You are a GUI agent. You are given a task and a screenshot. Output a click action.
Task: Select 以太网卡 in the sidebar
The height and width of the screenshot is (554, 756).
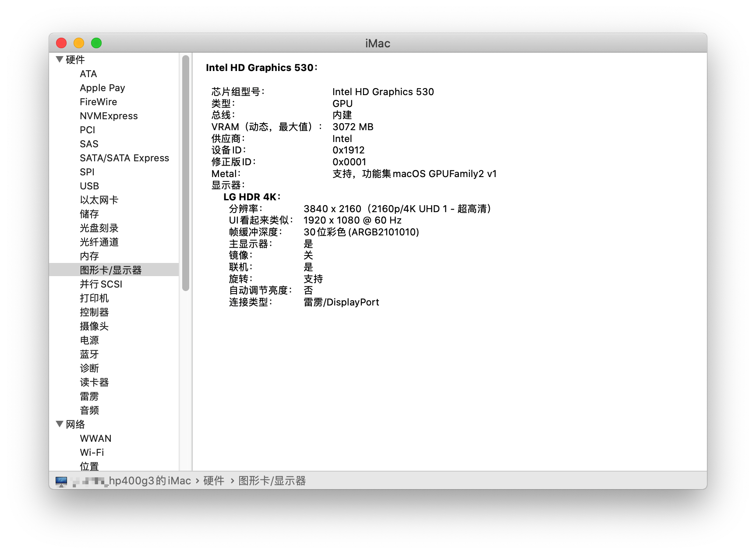click(x=99, y=200)
